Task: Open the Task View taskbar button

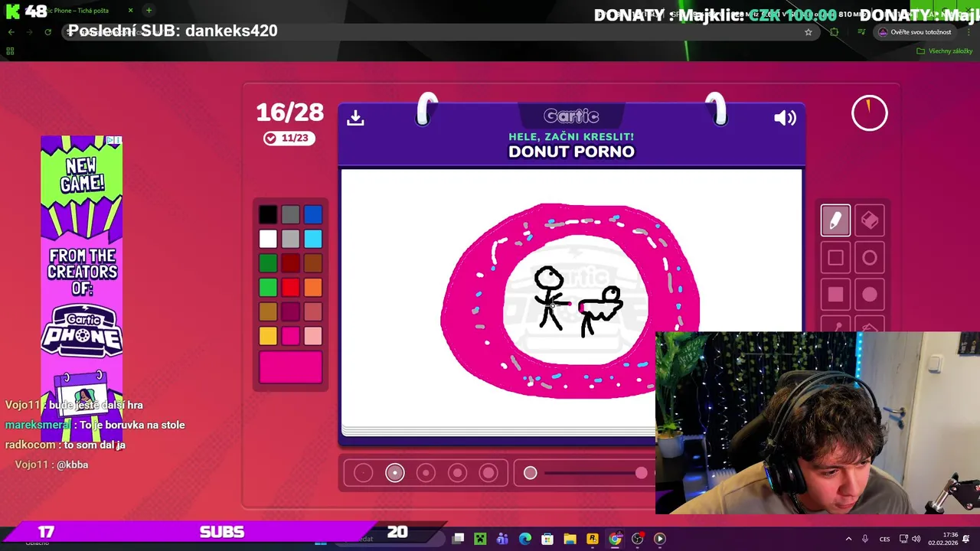Action: pos(458,539)
